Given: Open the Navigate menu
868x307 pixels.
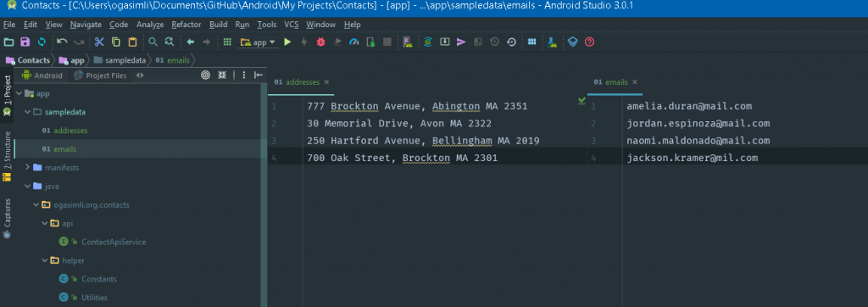Looking at the screenshot, I should tap(86, 25).
